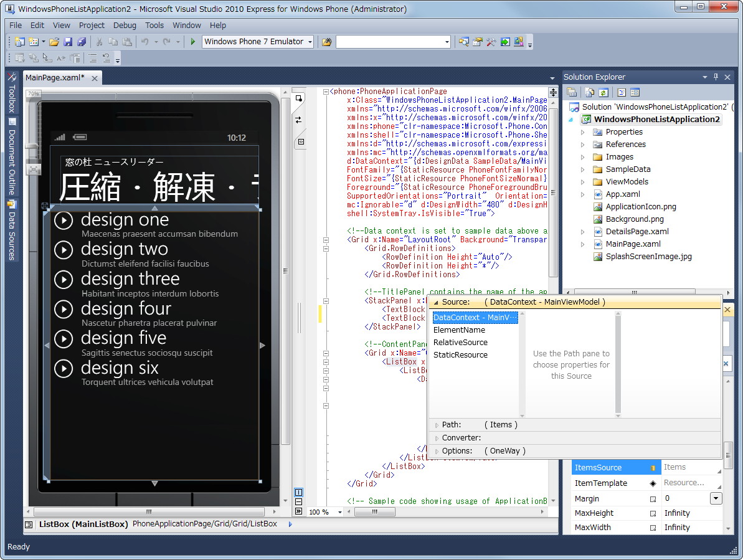Click the Redo arrow icon
The height and width of the screenshot is (560, 743).
tap(166, 42)
